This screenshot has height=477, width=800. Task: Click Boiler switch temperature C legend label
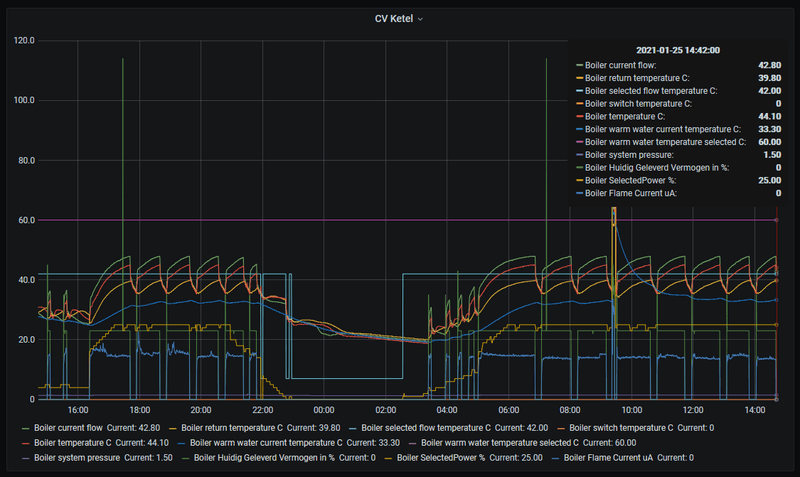621,428
